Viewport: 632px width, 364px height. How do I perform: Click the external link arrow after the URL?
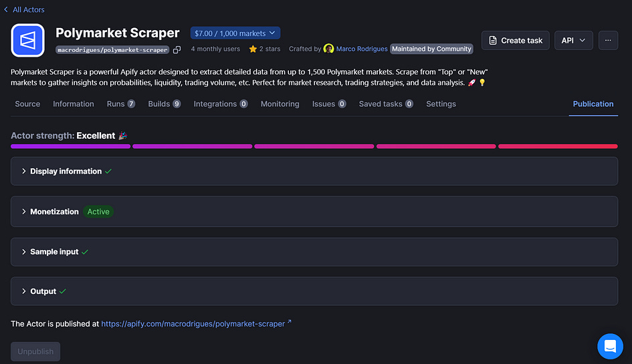click(x=289, y=322)
